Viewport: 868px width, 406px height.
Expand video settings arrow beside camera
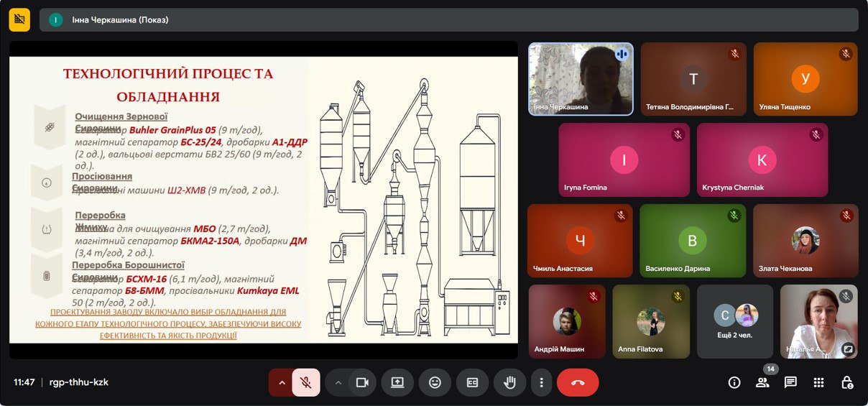[x=338, y=382]
